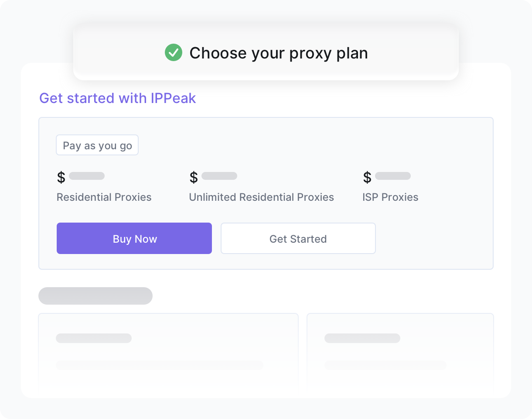Click the Unlimited Residential Proxies price placeholder
Screen dimensions: 532x419
coord(219,176)
